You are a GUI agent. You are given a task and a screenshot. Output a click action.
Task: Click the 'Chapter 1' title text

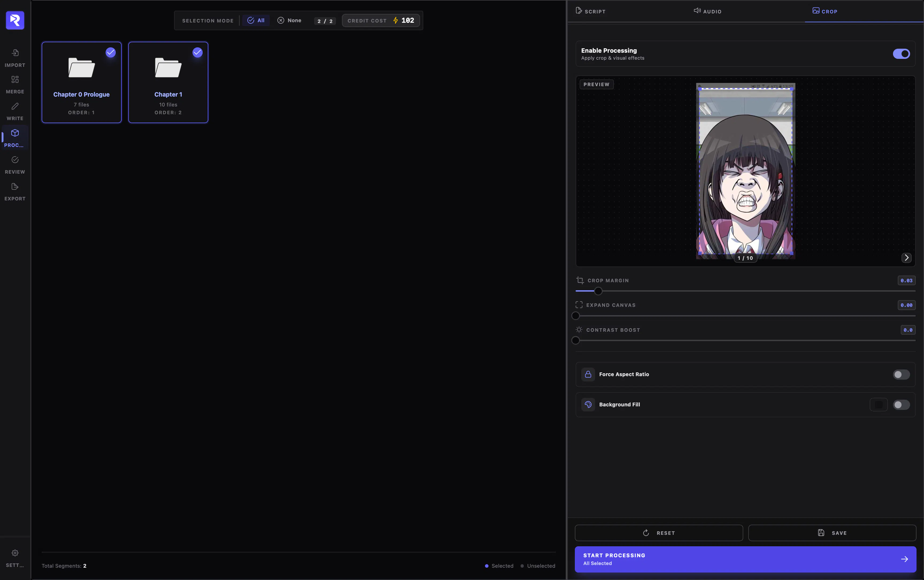coord(168,94)
